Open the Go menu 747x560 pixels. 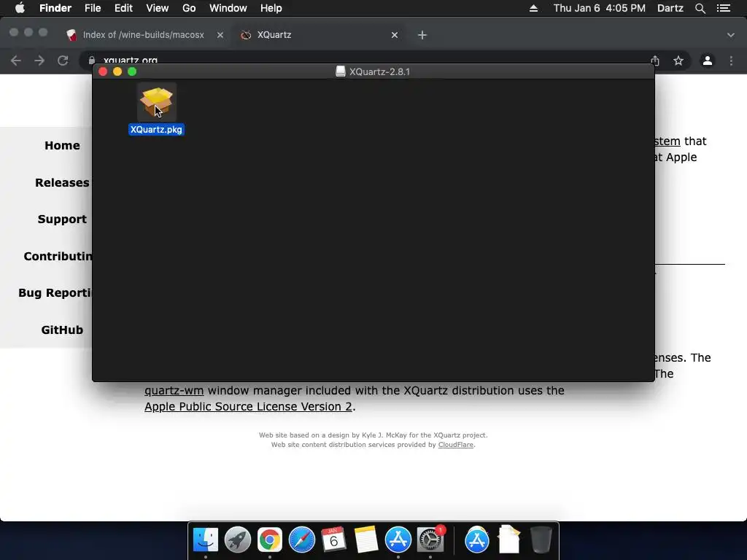point(189,8)
